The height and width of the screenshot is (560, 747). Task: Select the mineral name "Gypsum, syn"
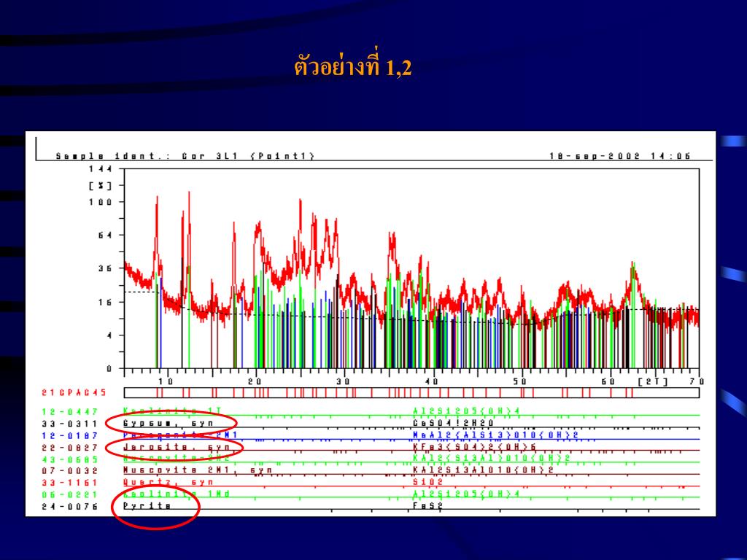(169, 424)
